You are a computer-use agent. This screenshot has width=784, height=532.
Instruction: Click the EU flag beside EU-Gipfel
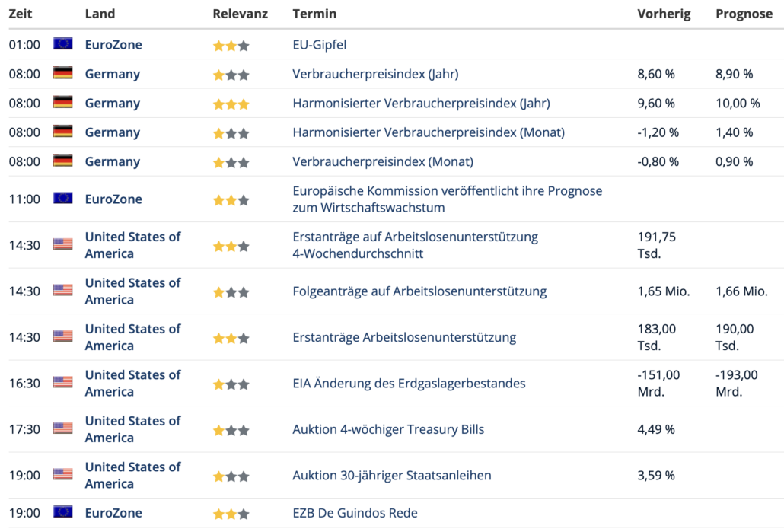coord(63,44)
